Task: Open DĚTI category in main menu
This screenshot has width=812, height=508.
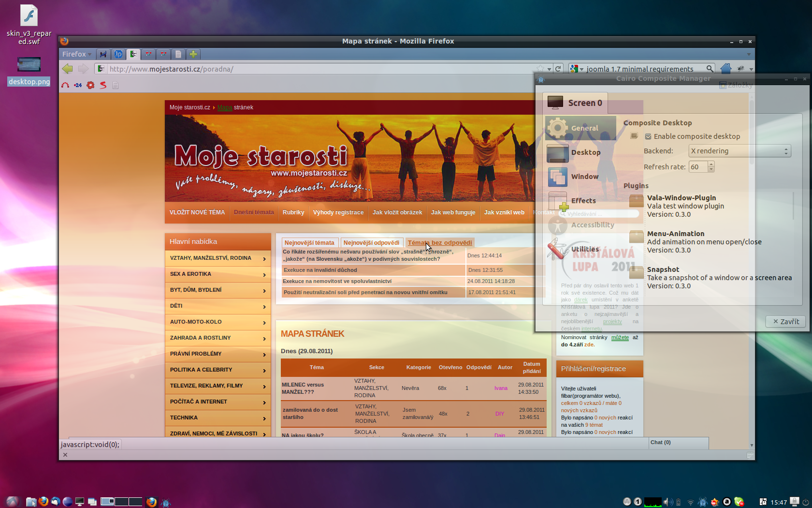Action: click(217, 306)
